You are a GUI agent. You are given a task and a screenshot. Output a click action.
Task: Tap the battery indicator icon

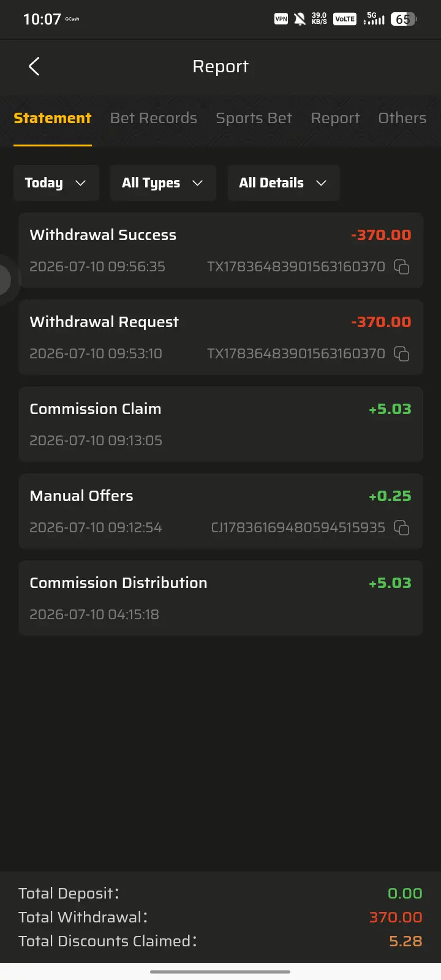[x=404, y=19]
